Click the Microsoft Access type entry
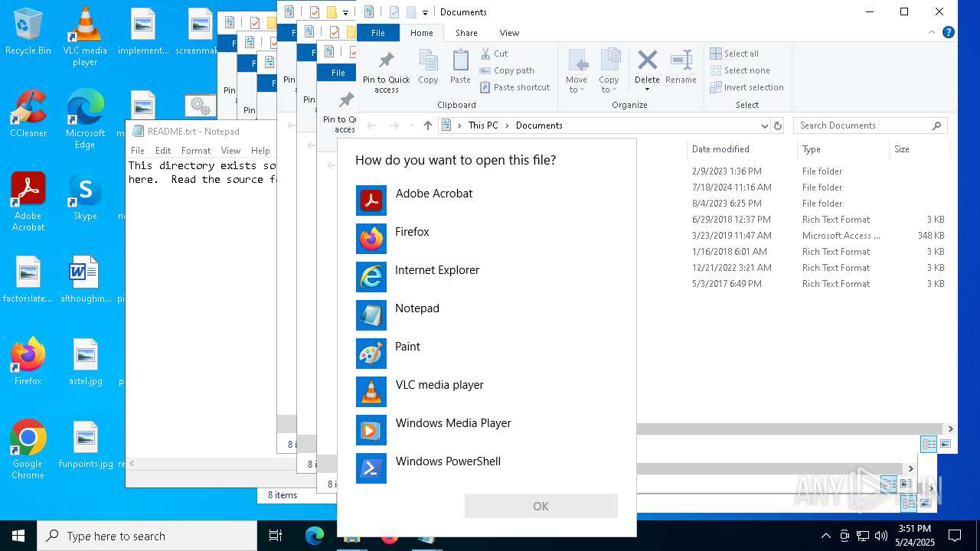The width and height of the screenshot is (980, 551). (x=841, y=236)
